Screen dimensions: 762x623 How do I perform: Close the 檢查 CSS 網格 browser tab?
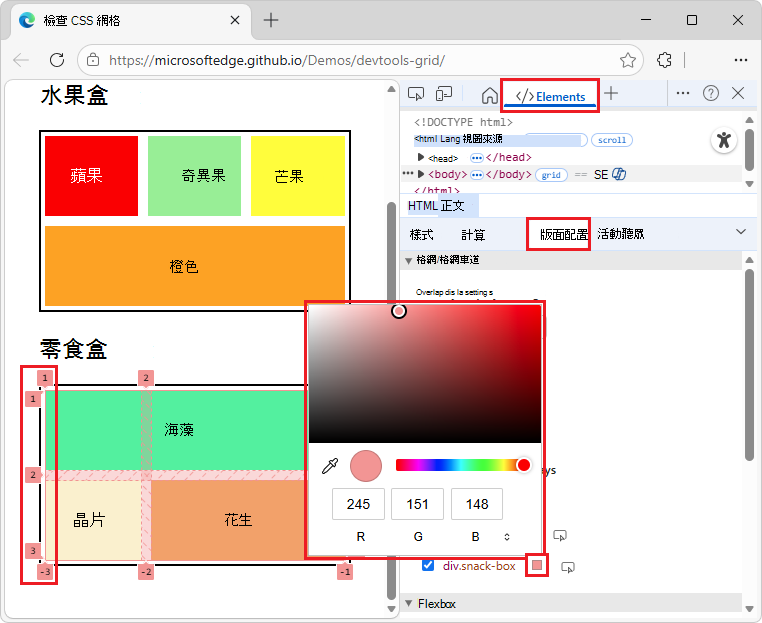[x=235, y=20]
